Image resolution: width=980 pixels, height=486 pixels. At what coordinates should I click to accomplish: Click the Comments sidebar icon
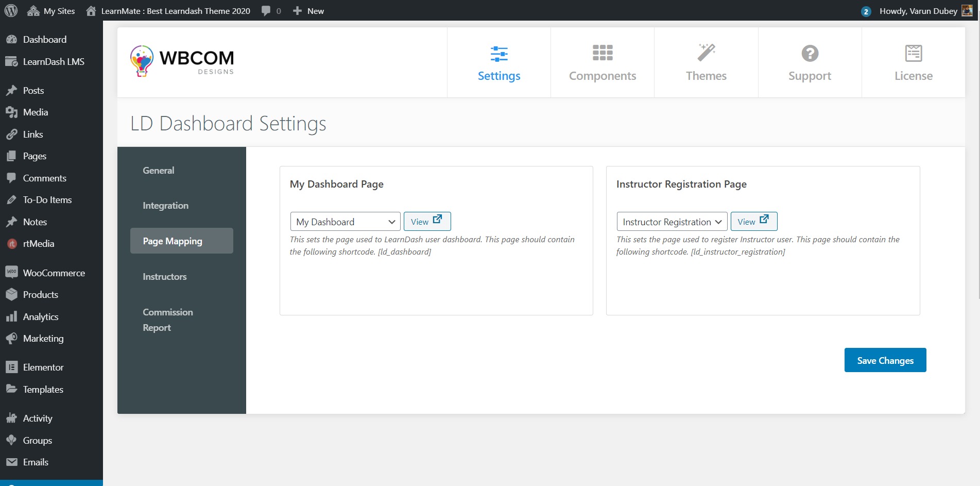[11, 178]
